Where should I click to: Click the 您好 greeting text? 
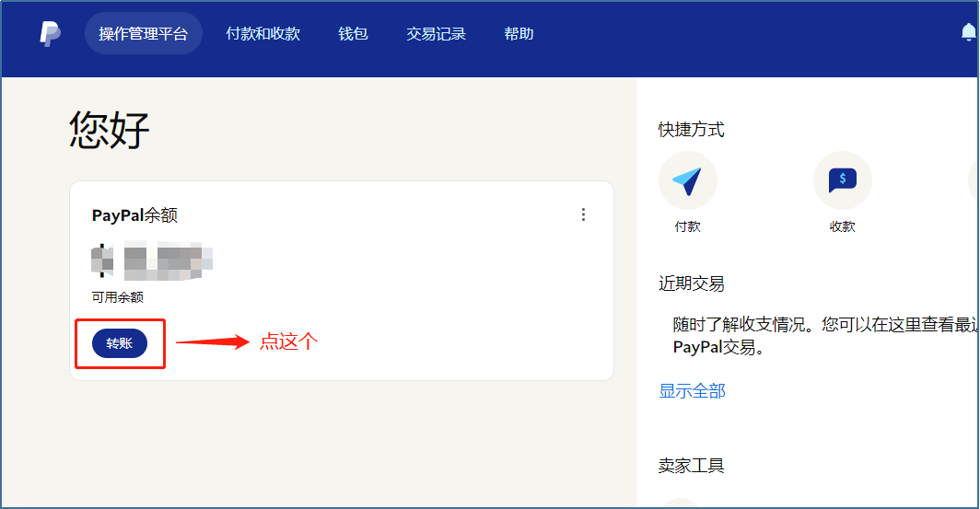pos(110,130)
